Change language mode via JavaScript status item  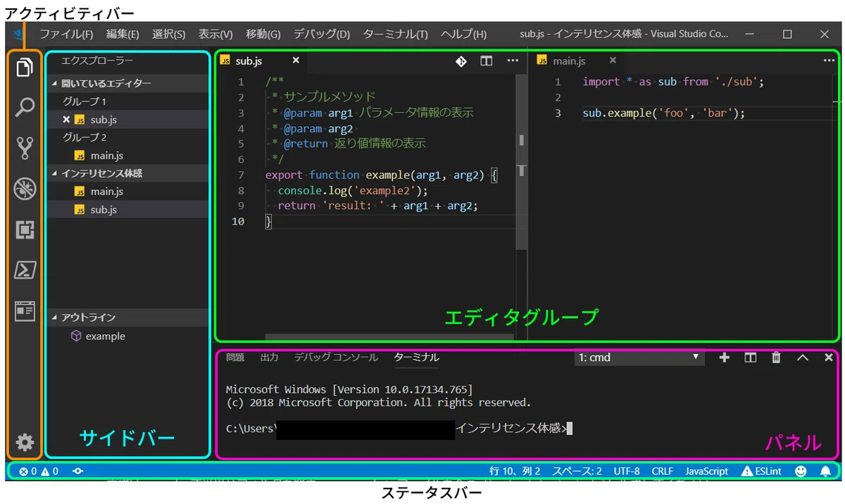(x=707, y=471)
